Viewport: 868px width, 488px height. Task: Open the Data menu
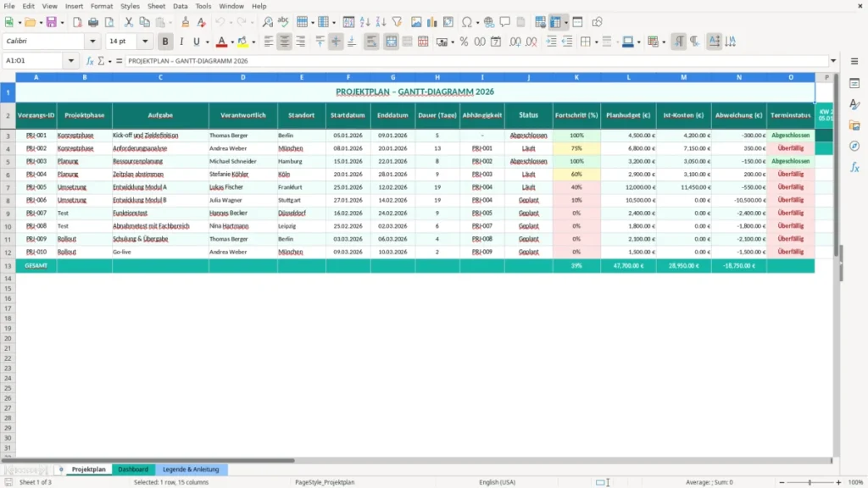[180, 6]
